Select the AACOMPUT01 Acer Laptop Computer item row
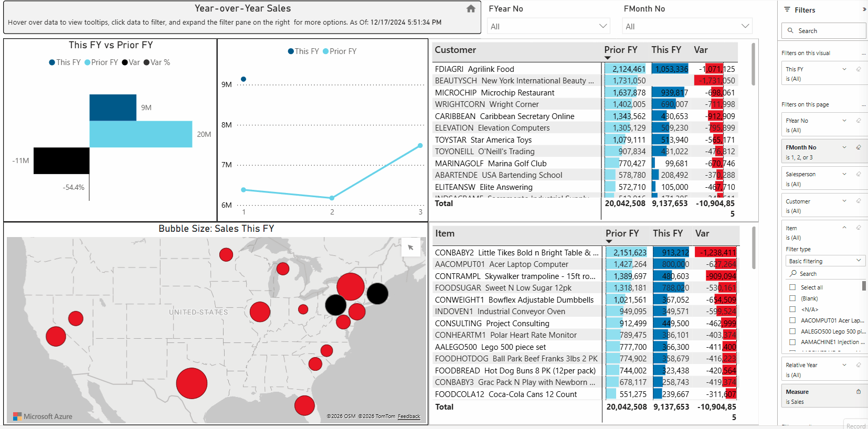The height and width of the screenshot is (429, 868). point(586,264)
